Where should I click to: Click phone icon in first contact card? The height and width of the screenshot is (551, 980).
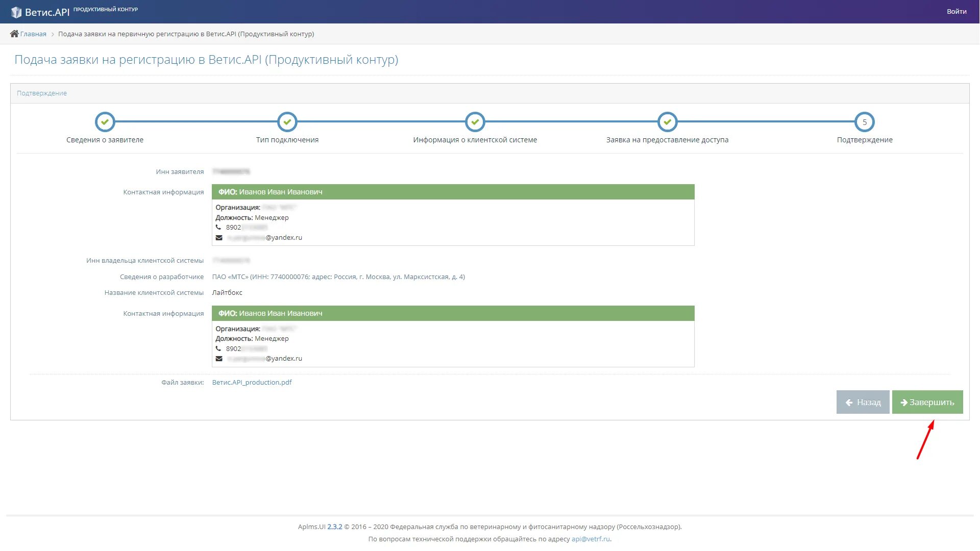click(x=218, y=228)
